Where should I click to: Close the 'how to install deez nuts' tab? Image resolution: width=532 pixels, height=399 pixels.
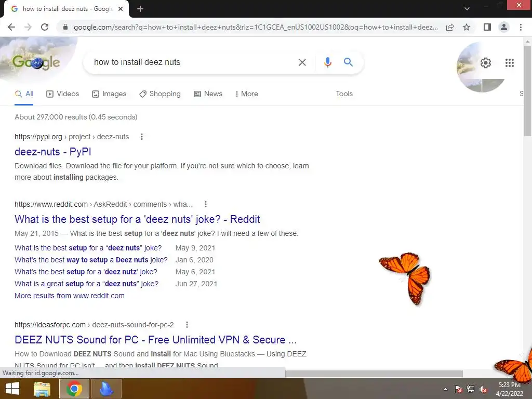(x=121, y=9)
